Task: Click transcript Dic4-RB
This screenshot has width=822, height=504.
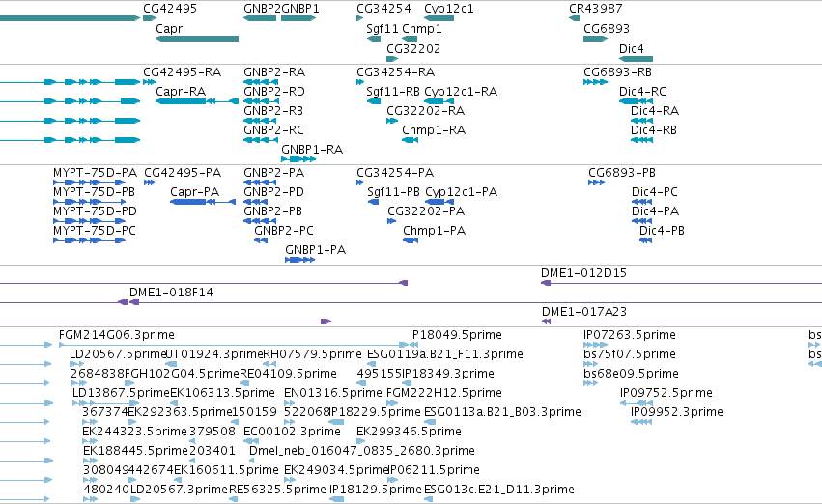Action: point(654,130)
